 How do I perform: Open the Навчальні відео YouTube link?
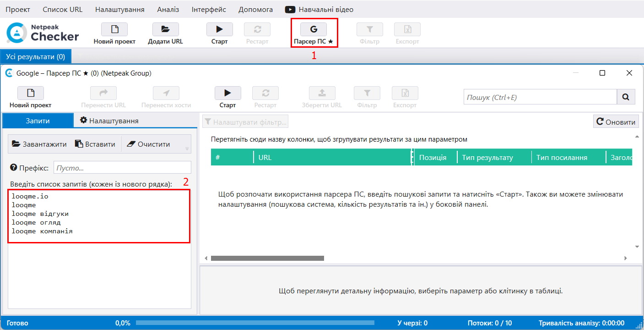point(319,9)
